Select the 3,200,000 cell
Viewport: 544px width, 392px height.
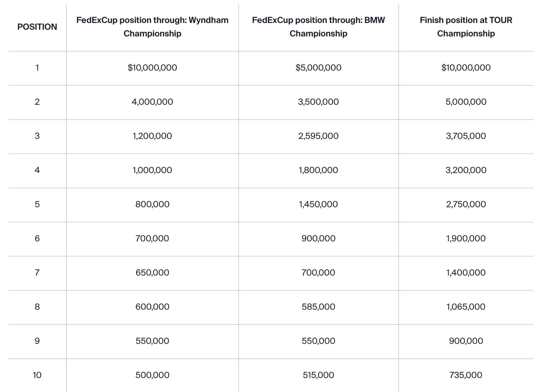click(466, 170)
